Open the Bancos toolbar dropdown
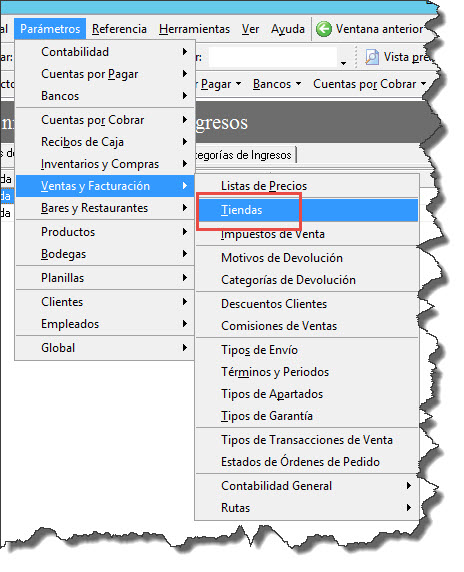Screen dimensions: 464x572 [277, 84]
